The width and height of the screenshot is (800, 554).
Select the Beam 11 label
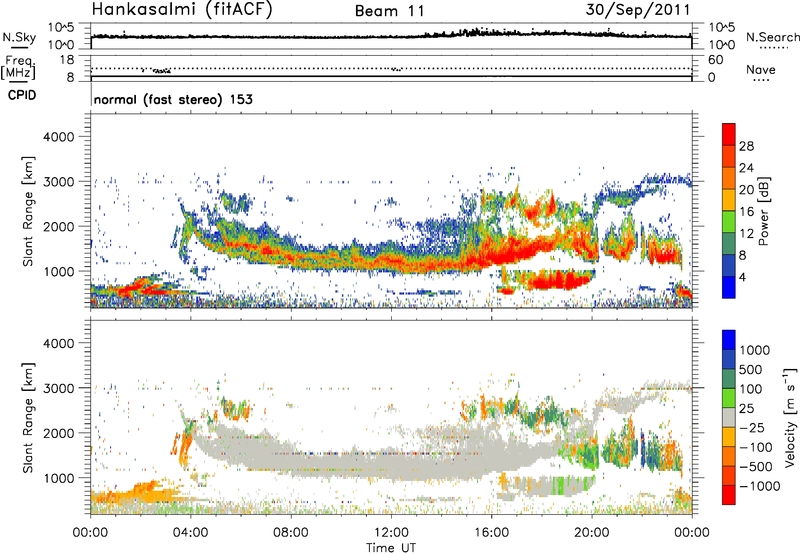click(390, 11)
